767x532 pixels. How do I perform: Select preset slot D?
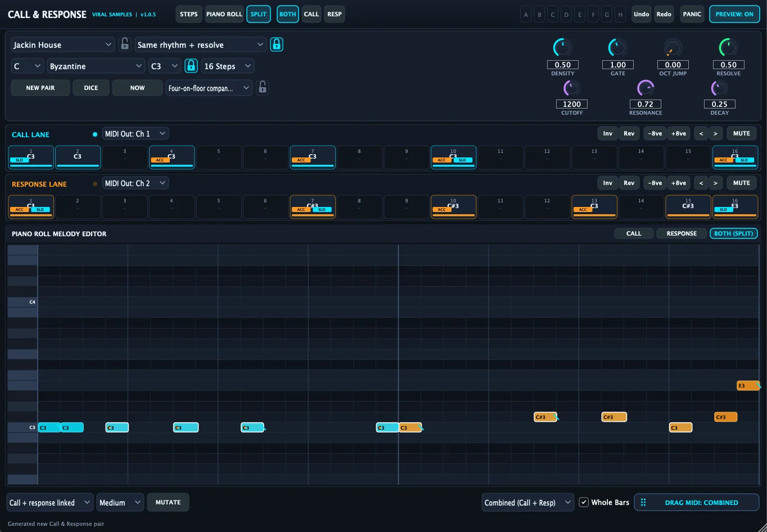[566, 15]
